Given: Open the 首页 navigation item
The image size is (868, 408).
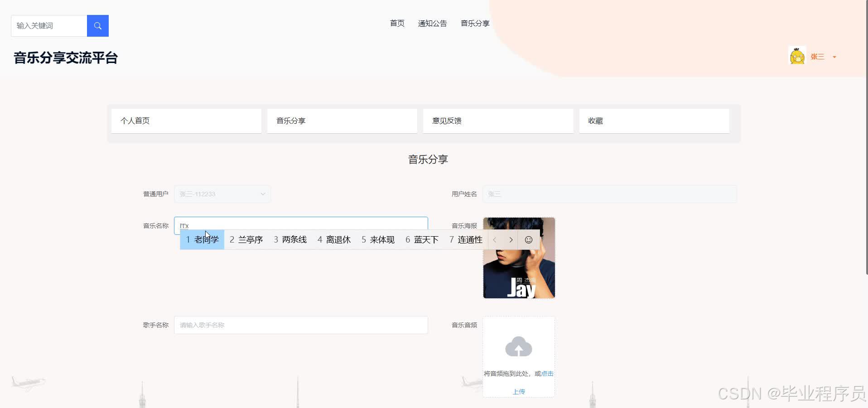Looking at the screenshot, I should (397, 23).
